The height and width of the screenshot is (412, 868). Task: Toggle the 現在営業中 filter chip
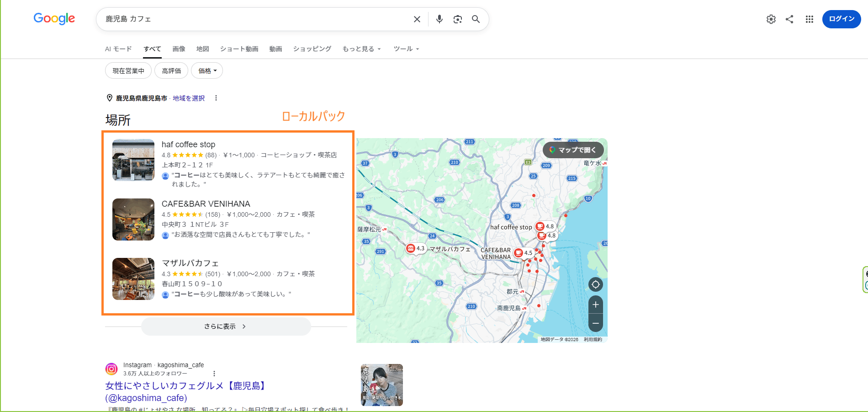128,71
